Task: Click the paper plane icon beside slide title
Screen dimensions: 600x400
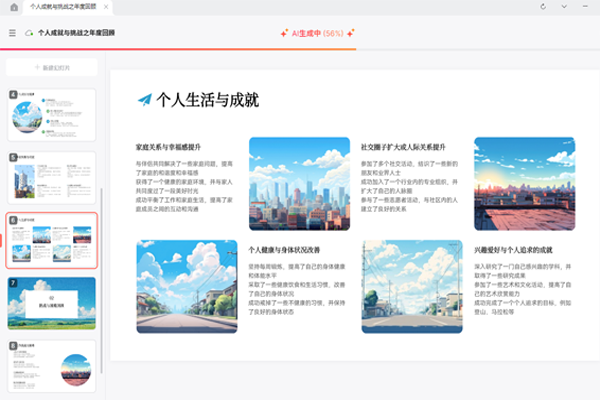Action: point(145,100)
